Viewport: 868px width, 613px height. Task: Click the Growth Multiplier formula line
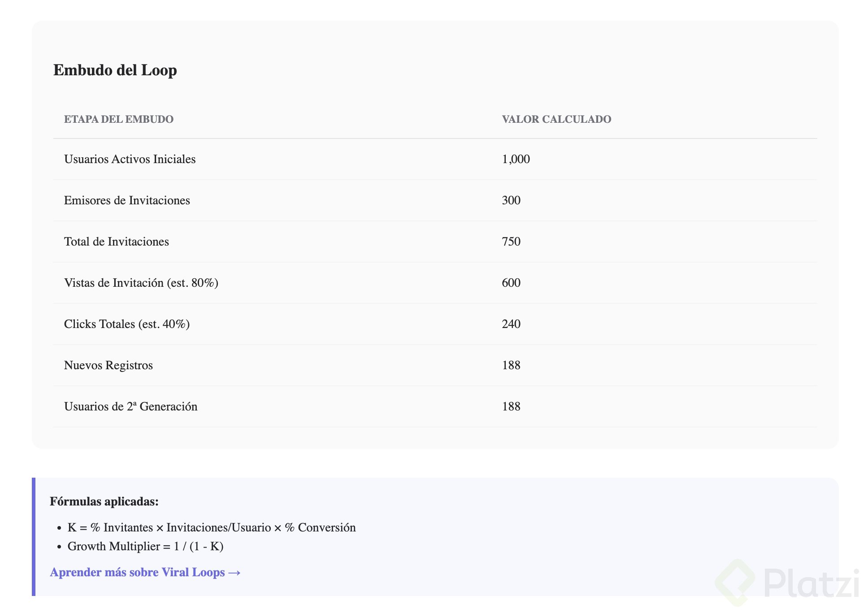click(x=145, y=546)
